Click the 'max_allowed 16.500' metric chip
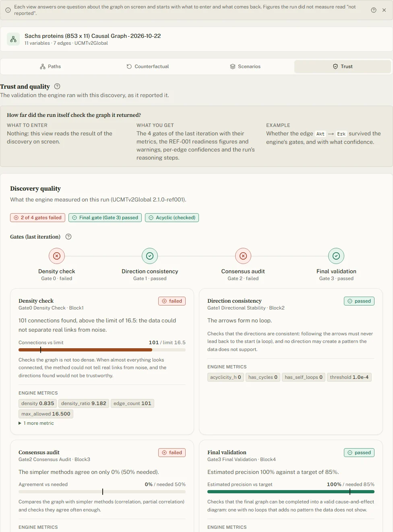Screen dimensions: 393x532 (46, 414)
